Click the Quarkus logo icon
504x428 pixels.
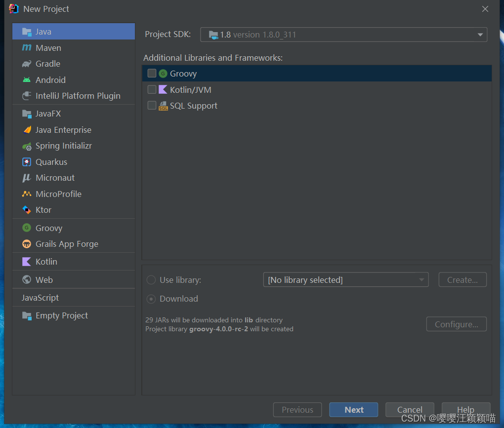pyautogui.click(x=27, y=162)
